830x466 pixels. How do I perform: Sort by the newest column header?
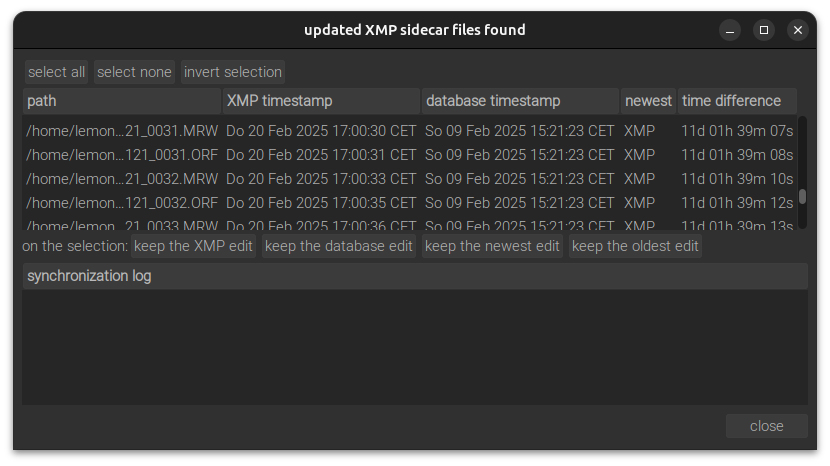click(x=648, y=101)
